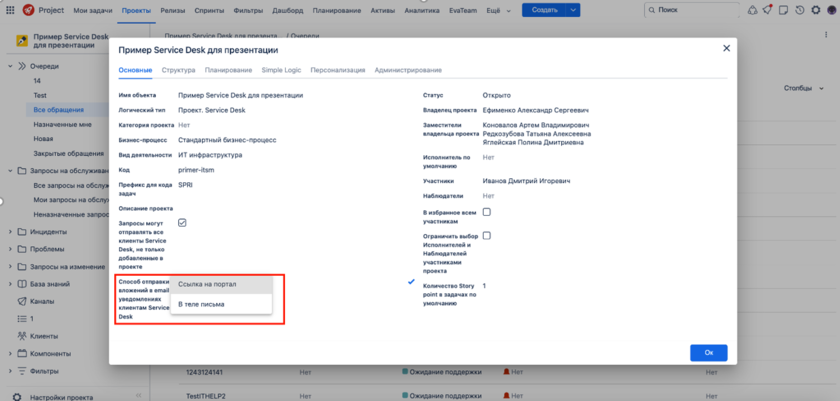Choose 'Ссылка на портал' from the dropdown

click(x=207, y=285)
